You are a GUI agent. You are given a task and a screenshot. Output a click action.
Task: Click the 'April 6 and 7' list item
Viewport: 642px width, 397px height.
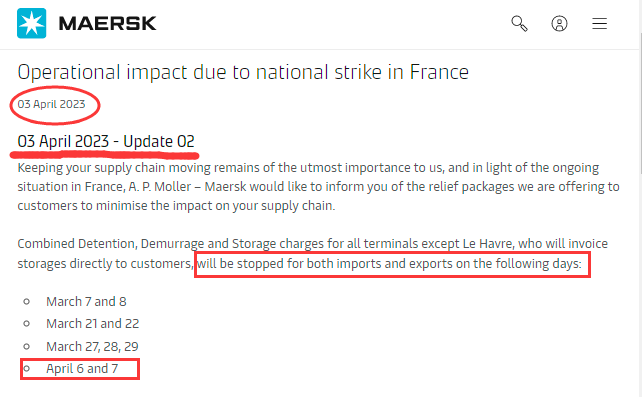82,368
